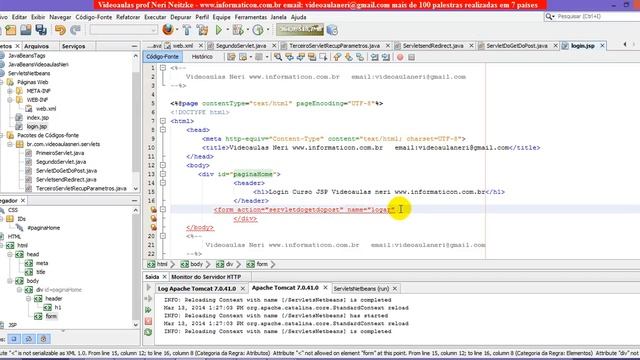Toggle rectangular selection in editor toolbar
The width and height of the screenshot is (640, 360).
click(x=323, y=57)
